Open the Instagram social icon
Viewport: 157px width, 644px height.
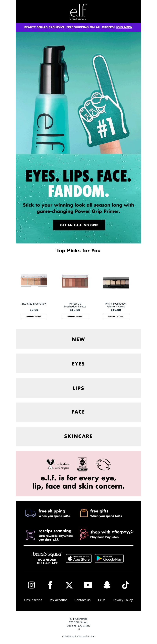pos(31,585)
